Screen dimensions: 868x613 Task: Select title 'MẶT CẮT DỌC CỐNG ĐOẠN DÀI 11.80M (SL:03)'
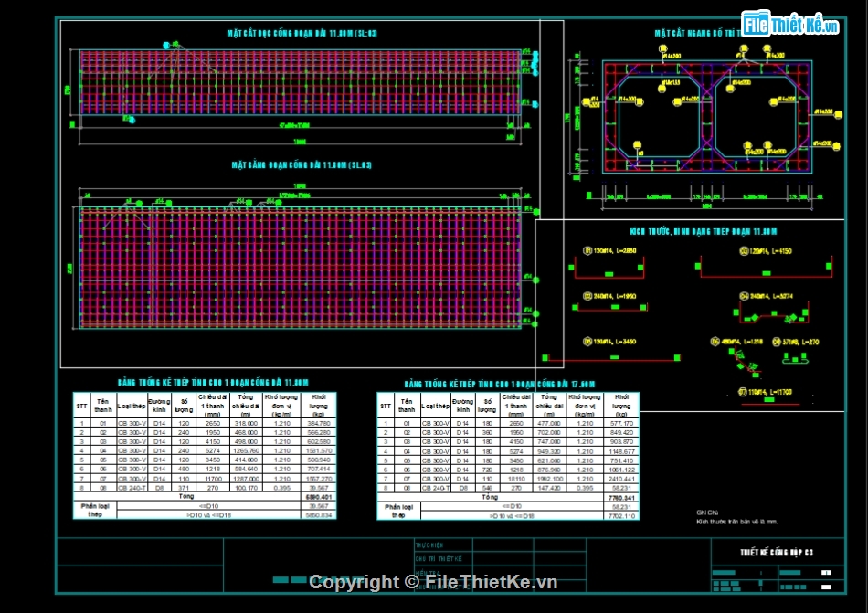pos(302,33)
